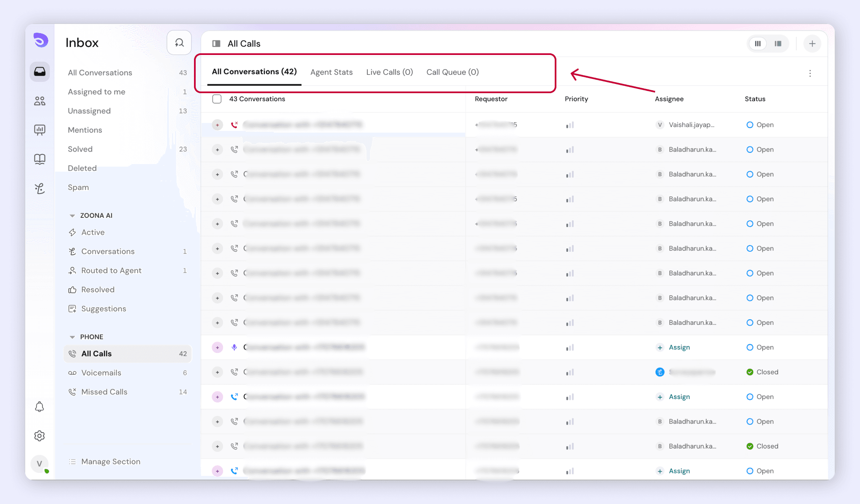Open Assigned to me folder
Screen dimensions: 860x504
(x=127, y=92)
